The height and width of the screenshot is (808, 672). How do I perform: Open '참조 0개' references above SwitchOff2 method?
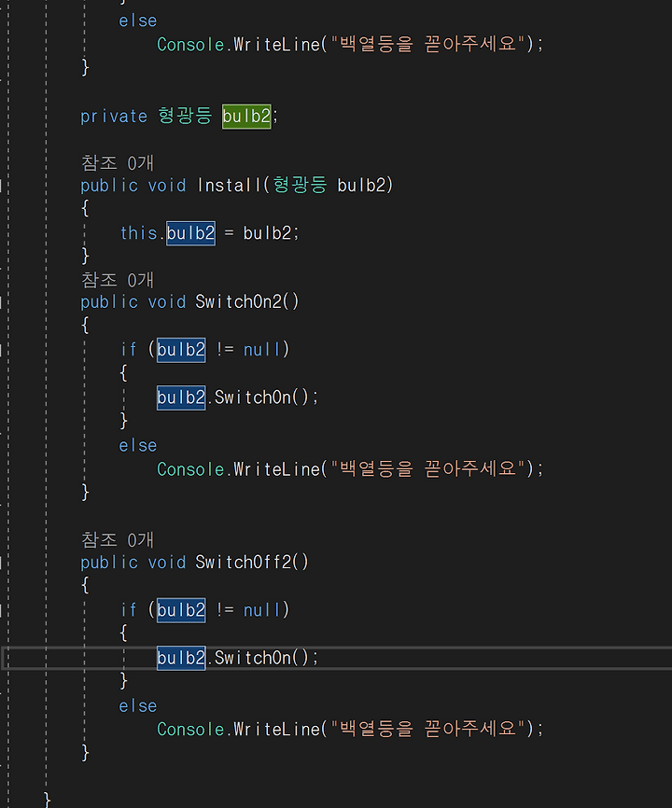[x=118, y=539]
